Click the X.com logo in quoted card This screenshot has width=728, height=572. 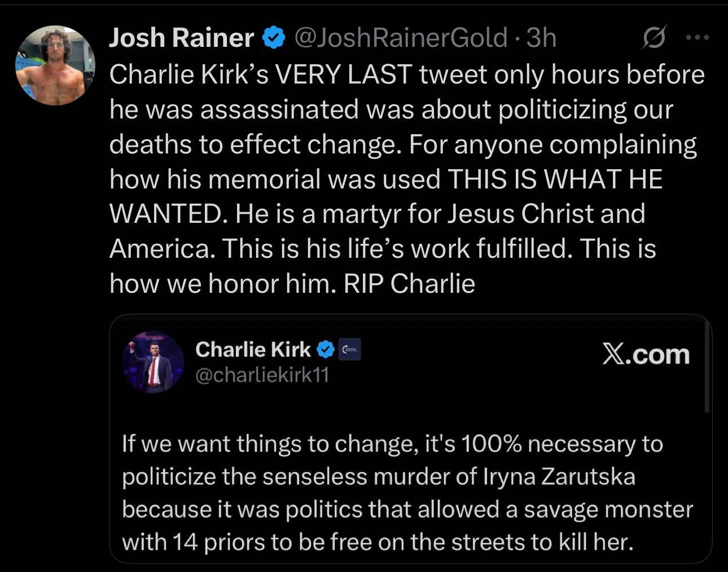[x=646, y=355]
